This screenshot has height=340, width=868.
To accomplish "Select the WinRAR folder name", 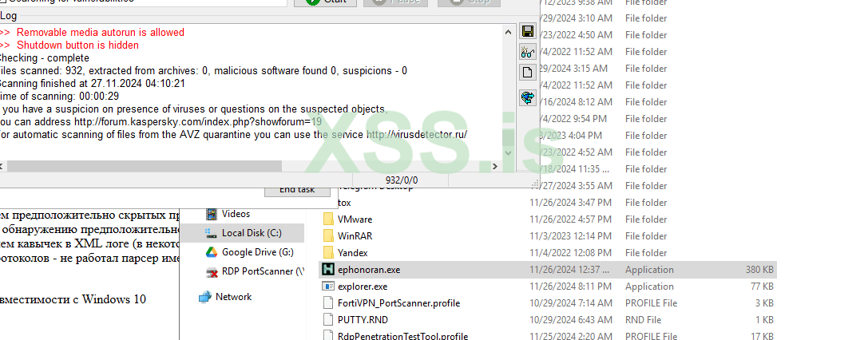I will pyautogui.click(x=355, y=236).
